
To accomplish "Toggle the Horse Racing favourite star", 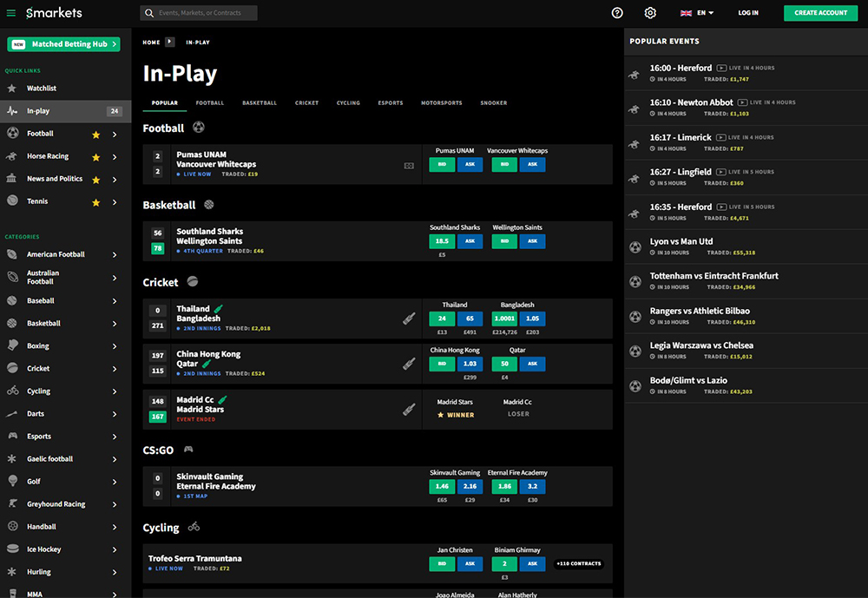I will pyautogui.click(x=95, y=157).
